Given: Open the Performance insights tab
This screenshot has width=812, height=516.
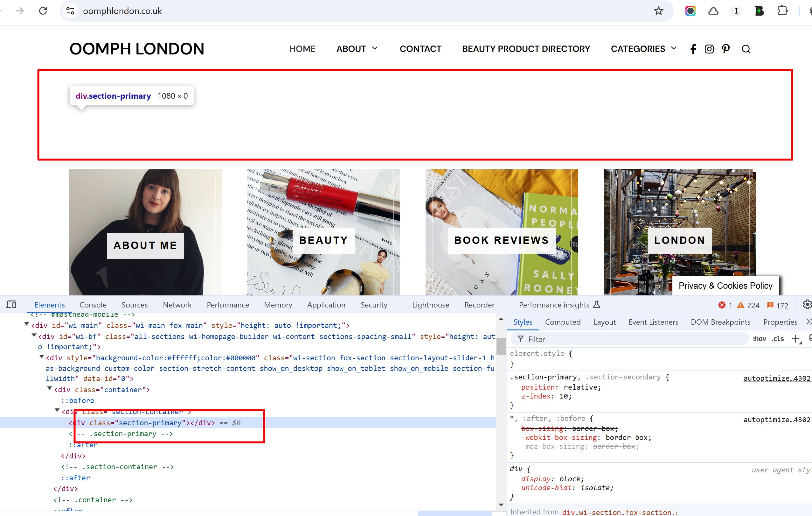Looking at the screenshot, I should [559, 305].
